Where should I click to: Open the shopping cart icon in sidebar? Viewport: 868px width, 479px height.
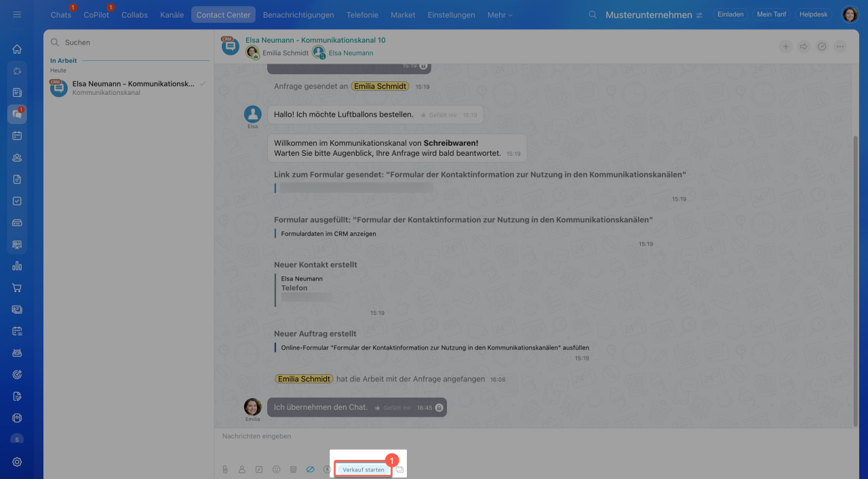point(17,288)
